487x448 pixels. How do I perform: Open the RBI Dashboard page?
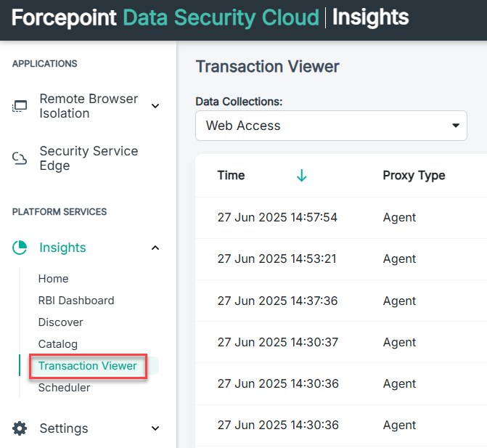(x=76, y=301)
